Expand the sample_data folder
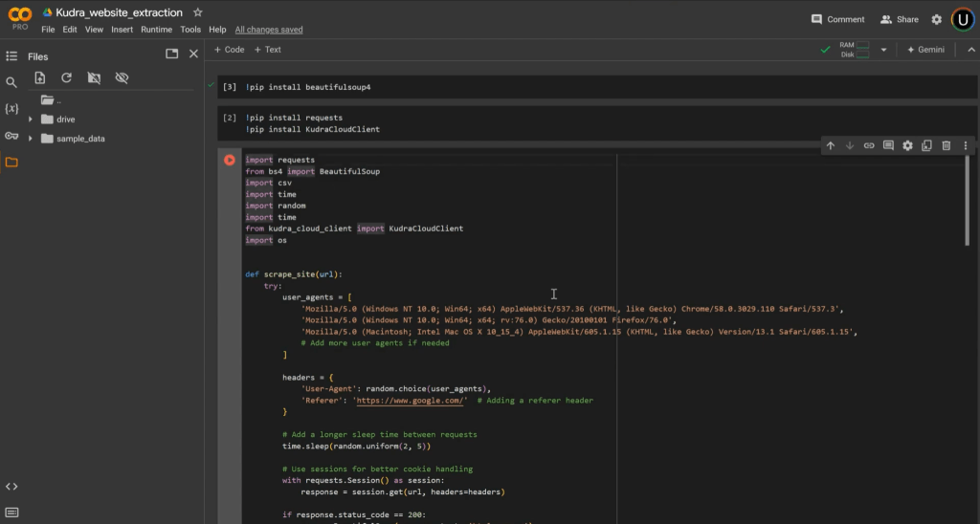This screenshot has width=980, height=524. [30, 139]
